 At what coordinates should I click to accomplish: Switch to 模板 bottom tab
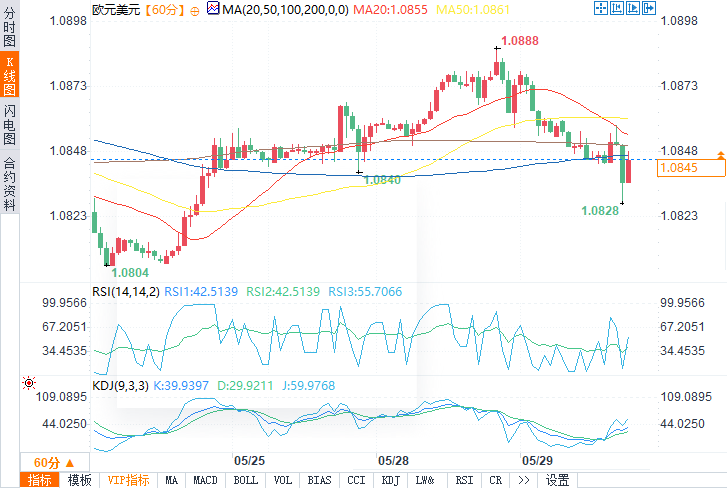pos(79,480)
